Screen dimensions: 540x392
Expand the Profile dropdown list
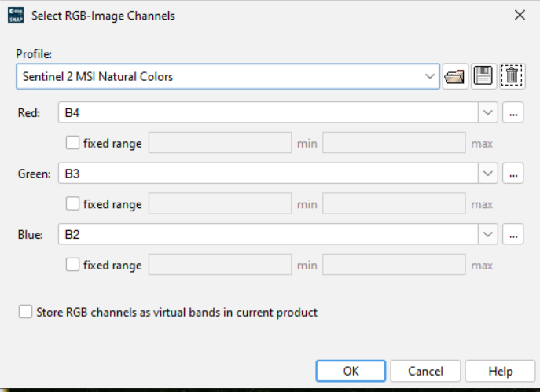[x=429, y=76]
